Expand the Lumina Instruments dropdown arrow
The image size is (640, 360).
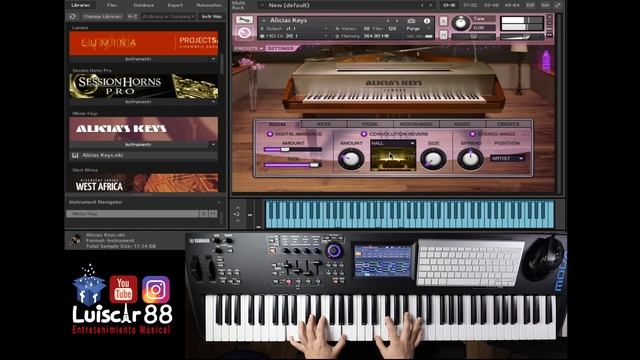pos(213,59)
